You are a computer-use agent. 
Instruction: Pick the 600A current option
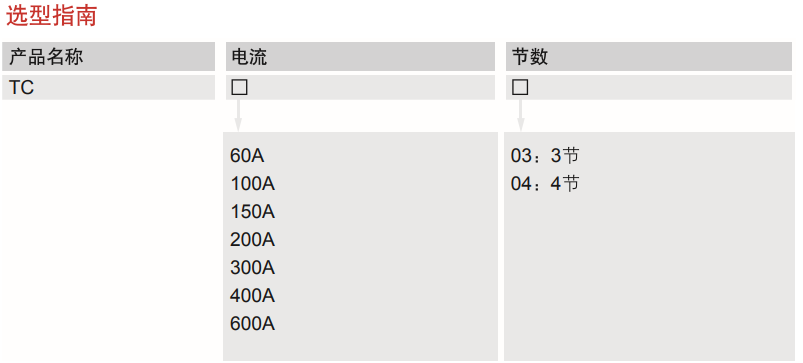coord(252,324)
